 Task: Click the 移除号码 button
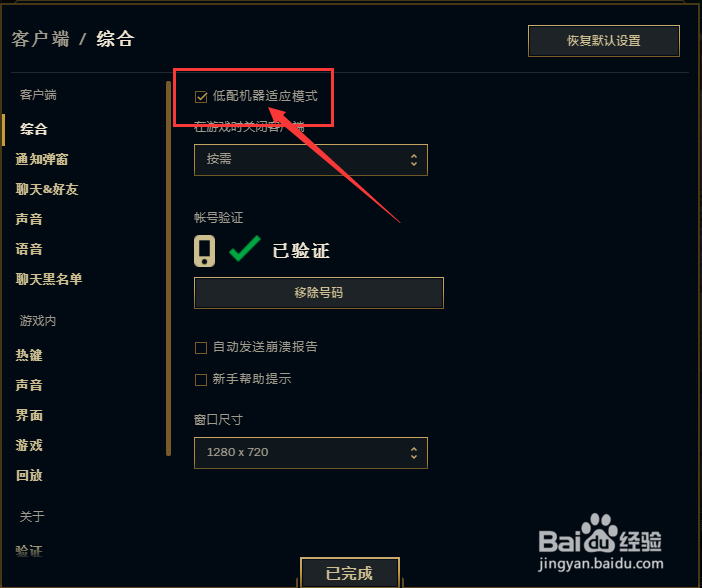(x=319, y=293)
